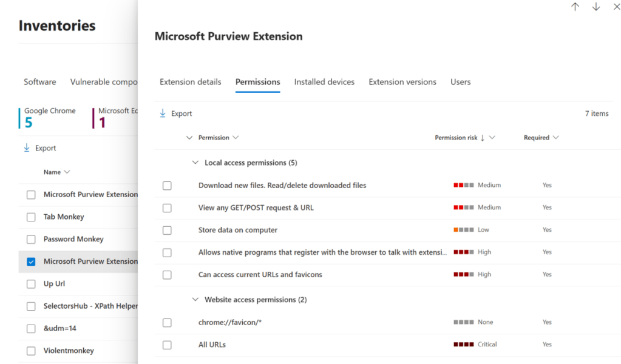
Task: Sort by Permission risk arrow icon
Action: coord(483,138)
